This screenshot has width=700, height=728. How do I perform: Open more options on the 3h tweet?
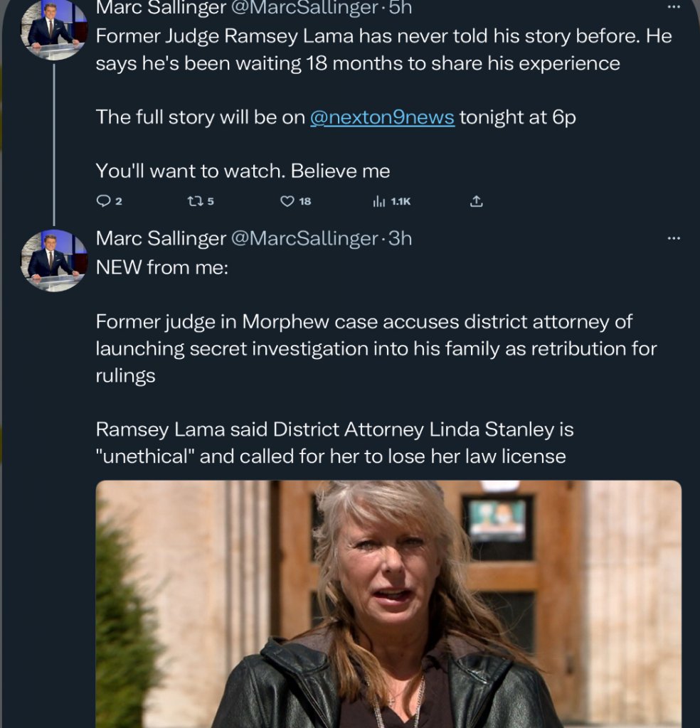click(x=673, y=238)
